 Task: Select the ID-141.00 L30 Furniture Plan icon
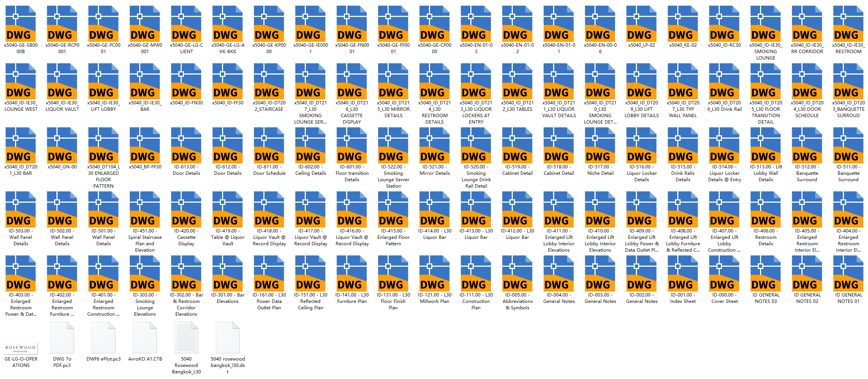[352, 273]
